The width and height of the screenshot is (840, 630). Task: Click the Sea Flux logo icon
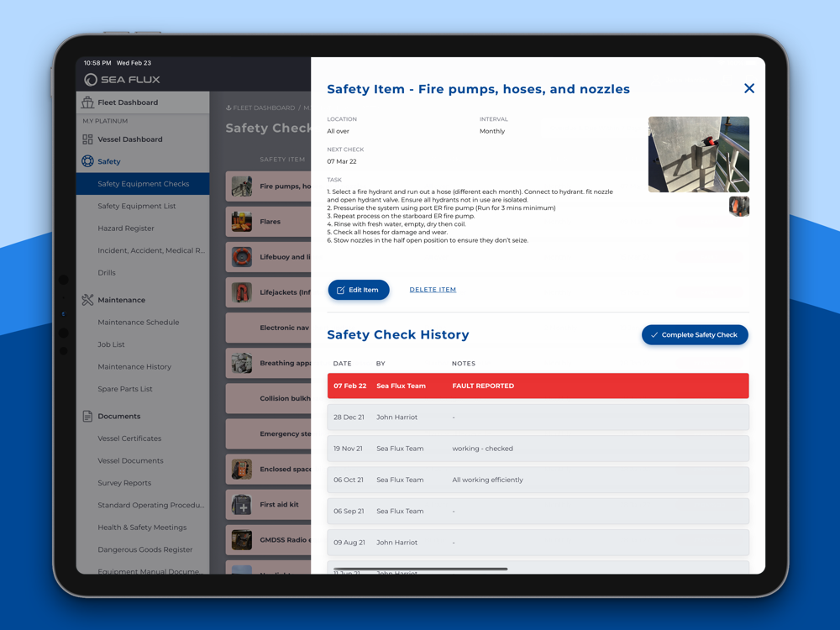point(91,79)
